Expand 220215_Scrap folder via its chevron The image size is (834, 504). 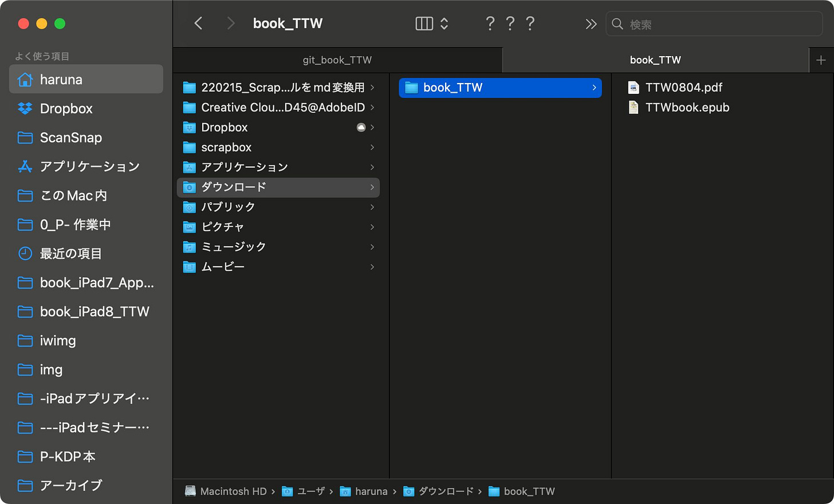[x=372, y=88]
